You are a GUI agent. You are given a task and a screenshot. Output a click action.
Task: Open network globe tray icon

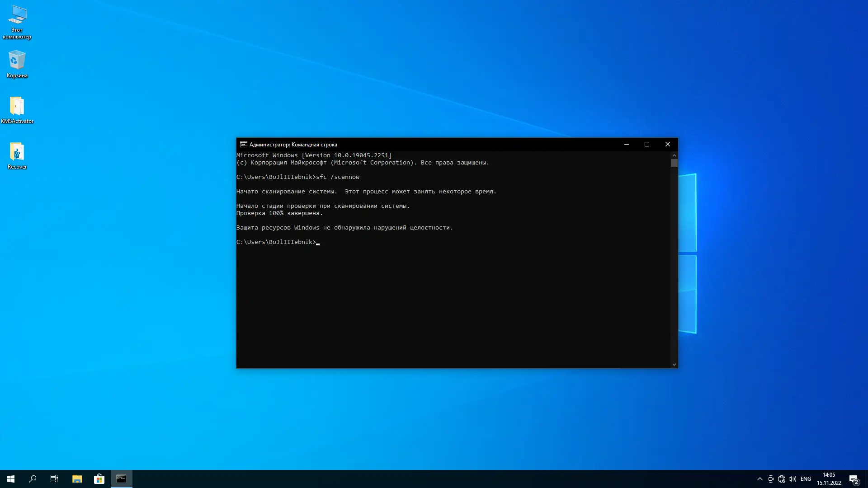click(782, 479)
